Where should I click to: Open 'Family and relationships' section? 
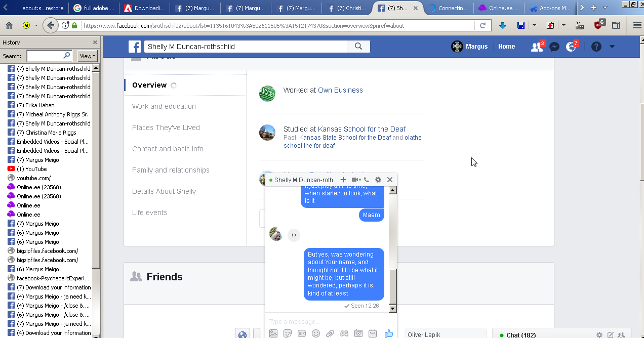[171, 170]
